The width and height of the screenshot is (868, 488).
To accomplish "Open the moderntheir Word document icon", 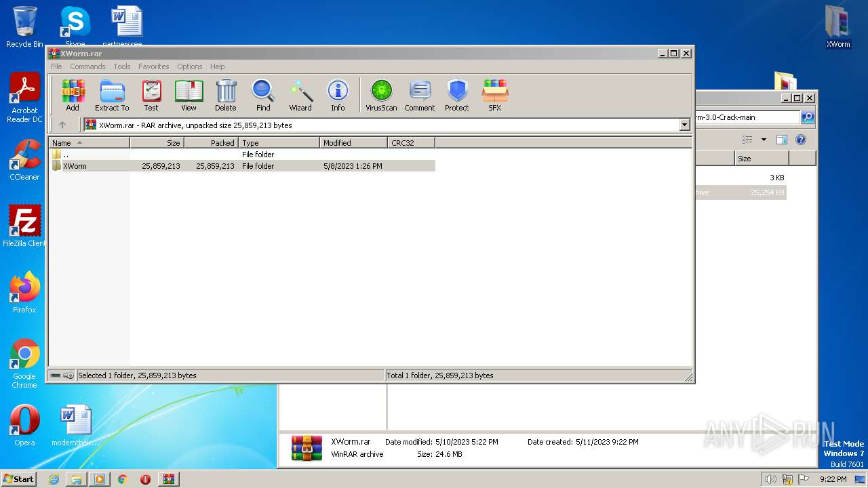I will point(75,426).
